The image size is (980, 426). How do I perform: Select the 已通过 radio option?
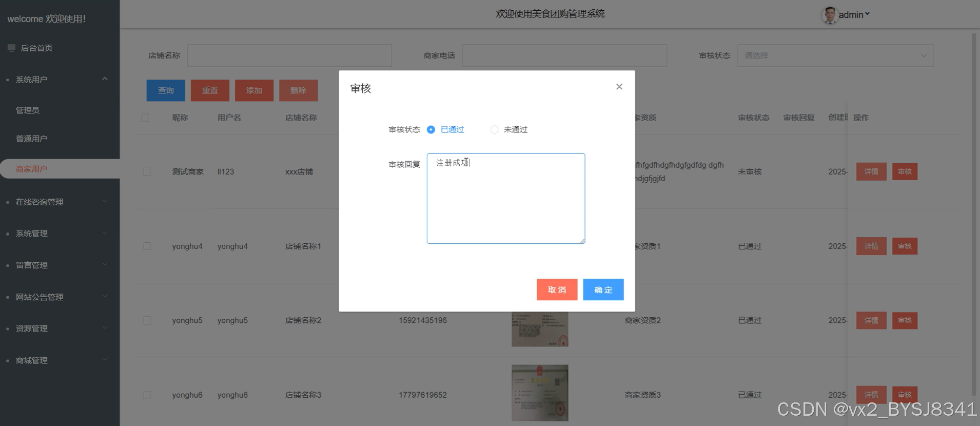(x=445, y=129)
